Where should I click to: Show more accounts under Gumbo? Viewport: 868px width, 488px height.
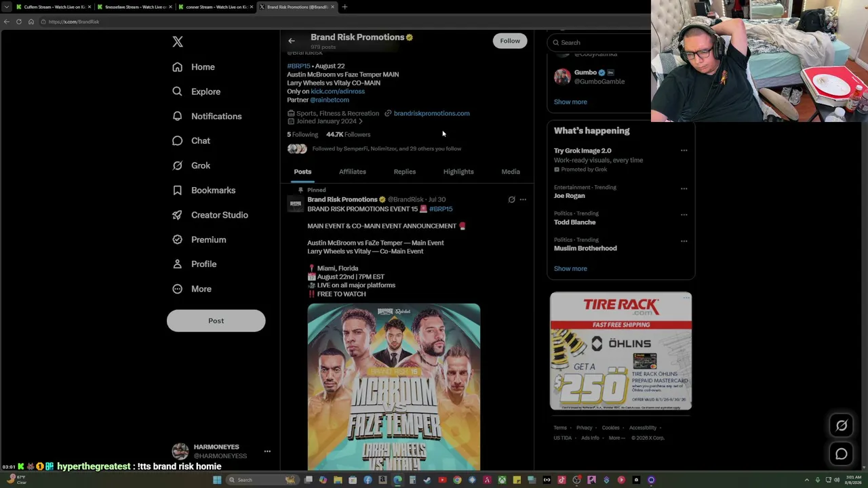pos(570,102)
